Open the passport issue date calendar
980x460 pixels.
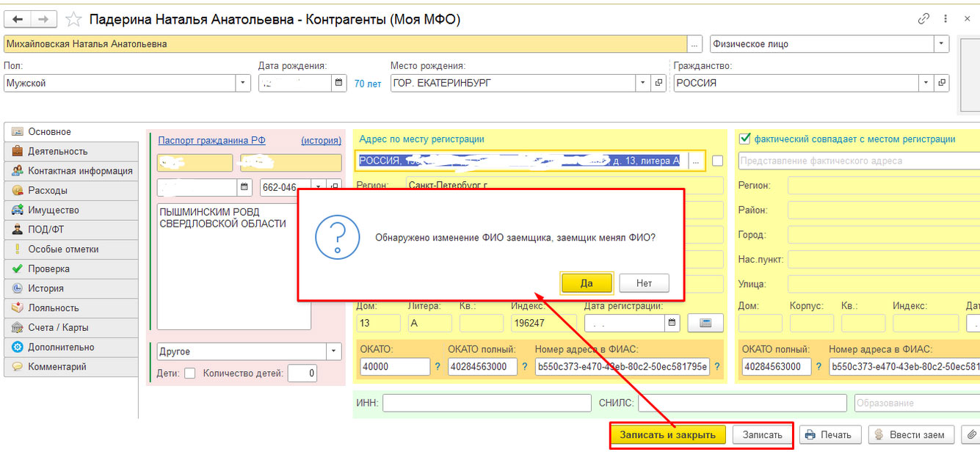(246, 187)
